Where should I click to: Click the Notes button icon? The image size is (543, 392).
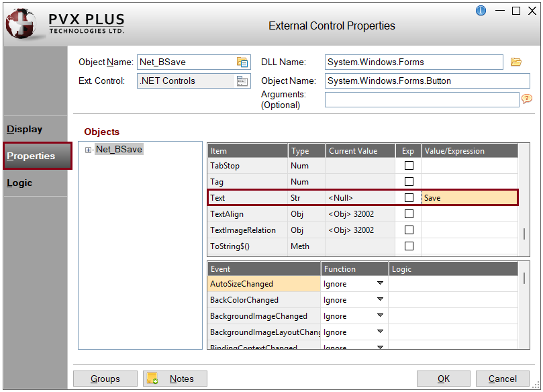152,379
